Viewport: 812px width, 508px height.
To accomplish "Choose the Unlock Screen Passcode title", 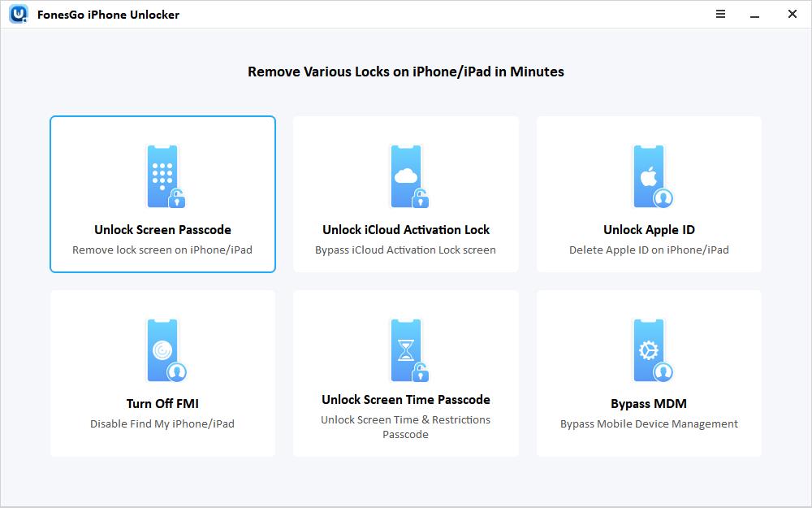I will tap(162, 230).
